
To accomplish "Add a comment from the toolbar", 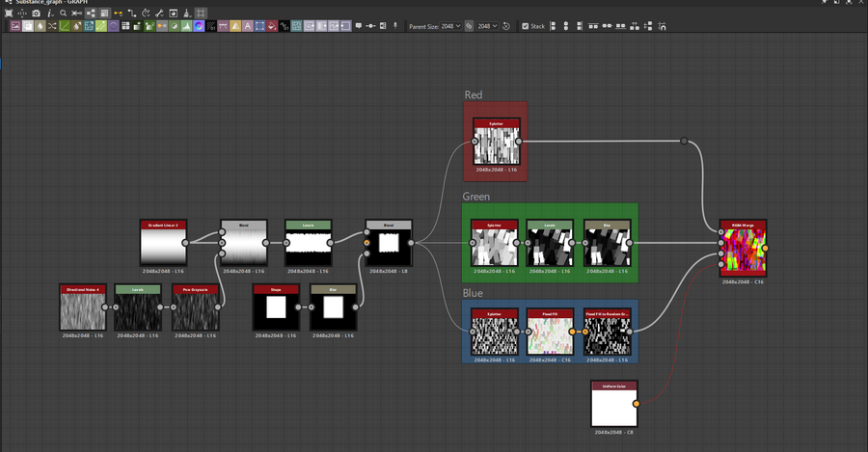I will click(x=358, y=26).
